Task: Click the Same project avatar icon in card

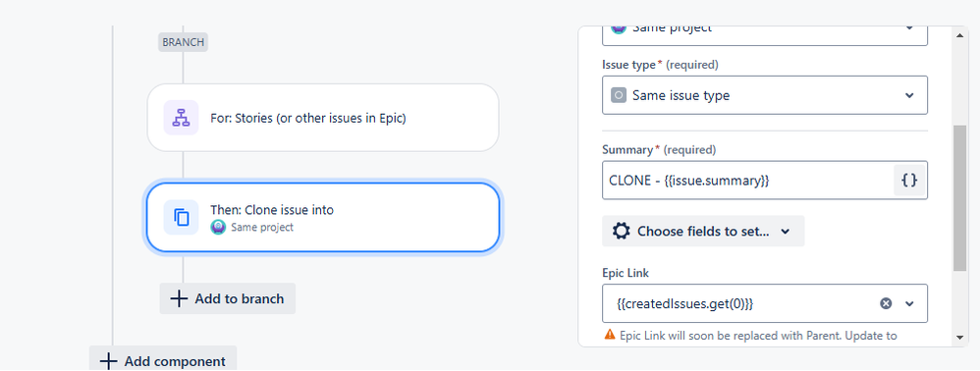Action: click(x=217, y=227)
